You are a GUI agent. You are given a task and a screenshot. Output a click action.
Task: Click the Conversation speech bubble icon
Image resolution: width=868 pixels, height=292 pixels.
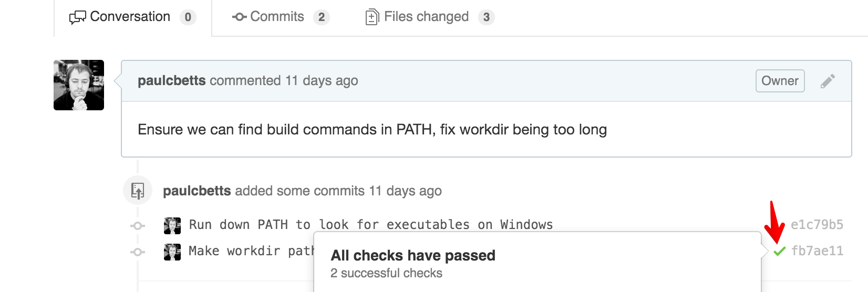pos(77,17)
